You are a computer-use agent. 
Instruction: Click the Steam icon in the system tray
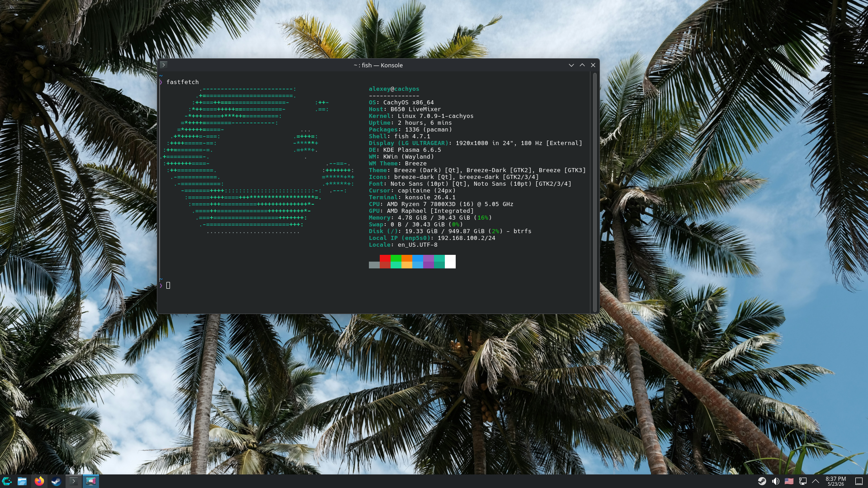pyautogui.click(x=762, y=481)
